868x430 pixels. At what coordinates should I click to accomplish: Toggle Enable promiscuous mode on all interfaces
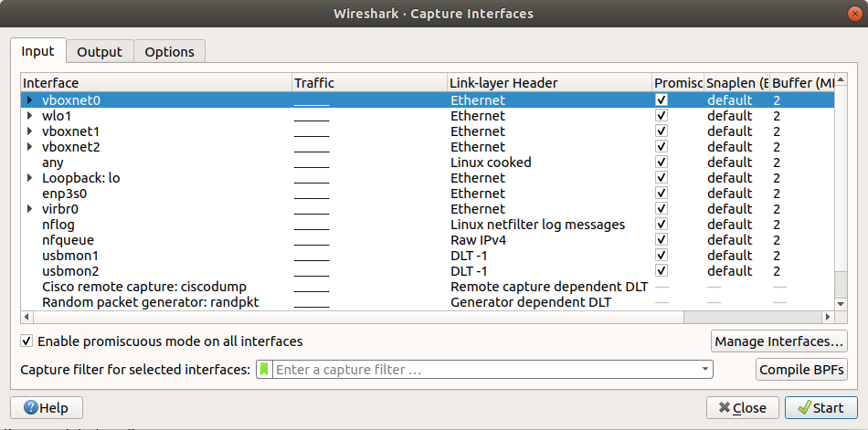point(26,341)
